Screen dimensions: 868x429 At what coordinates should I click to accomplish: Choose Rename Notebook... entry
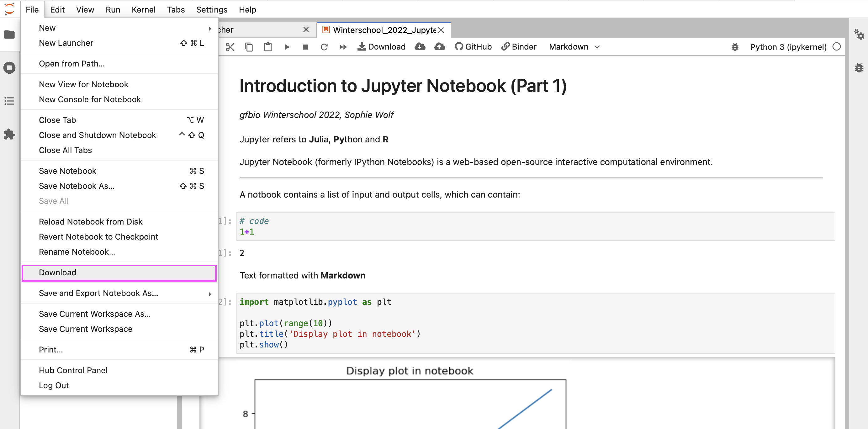click(119, 252)
